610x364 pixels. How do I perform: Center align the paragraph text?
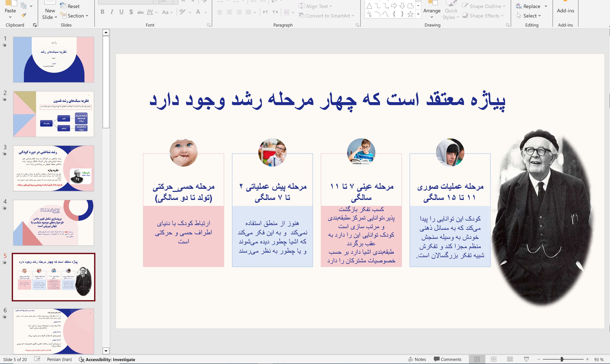click(x=229, y=12)
